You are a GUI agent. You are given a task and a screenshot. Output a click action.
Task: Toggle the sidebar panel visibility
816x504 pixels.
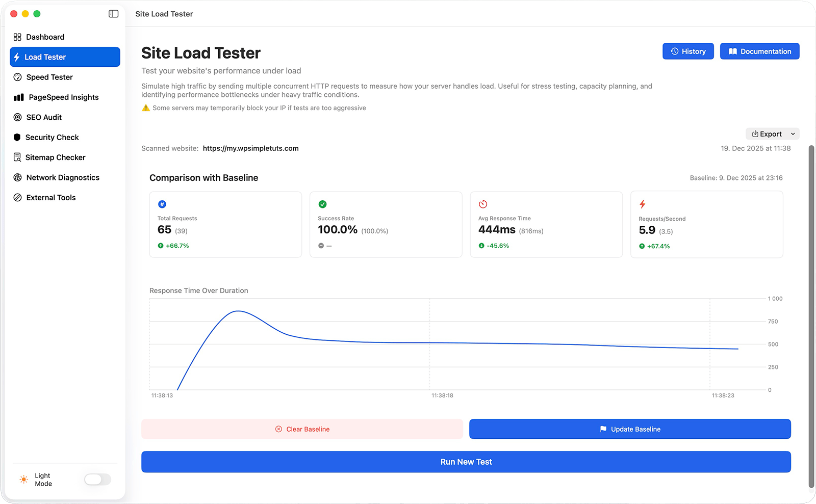pyautogui.click(x=113, y=14)
